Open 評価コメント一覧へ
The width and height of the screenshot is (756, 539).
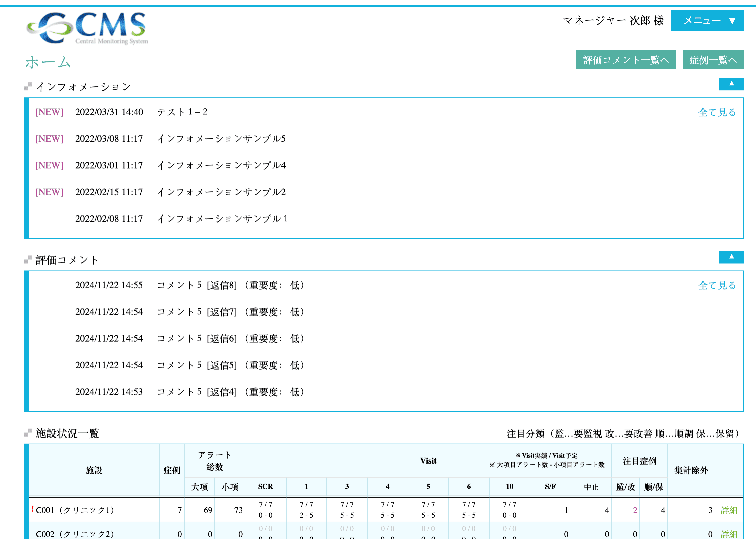[626, 59]
